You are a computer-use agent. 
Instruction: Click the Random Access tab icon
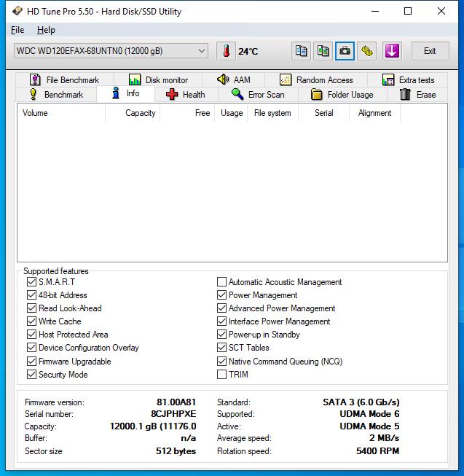[286, 79]
